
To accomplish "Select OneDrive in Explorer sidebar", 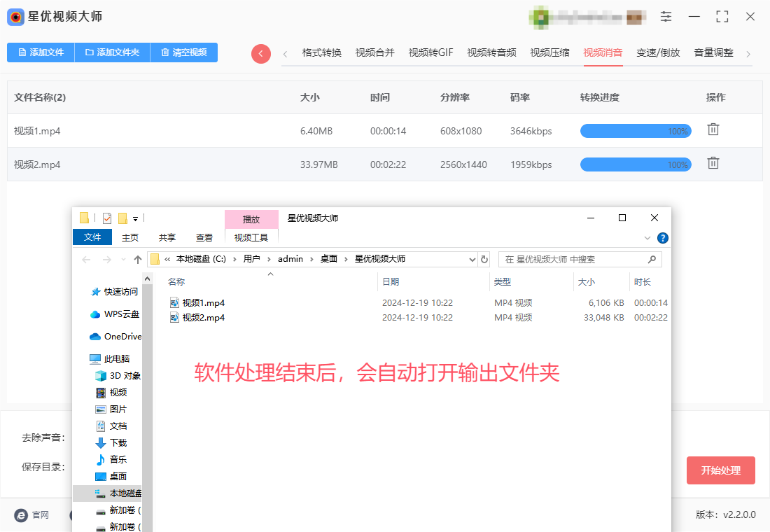I will pos(115,337).
